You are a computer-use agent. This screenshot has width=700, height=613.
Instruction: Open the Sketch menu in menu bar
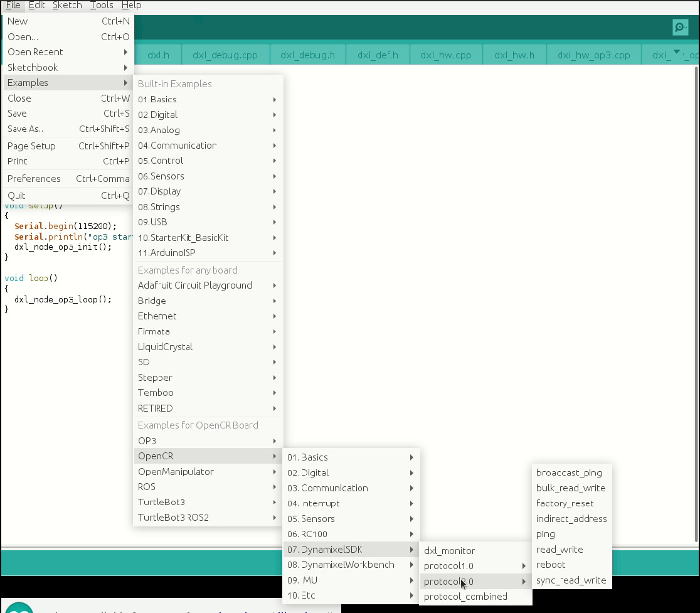point(67,5)
